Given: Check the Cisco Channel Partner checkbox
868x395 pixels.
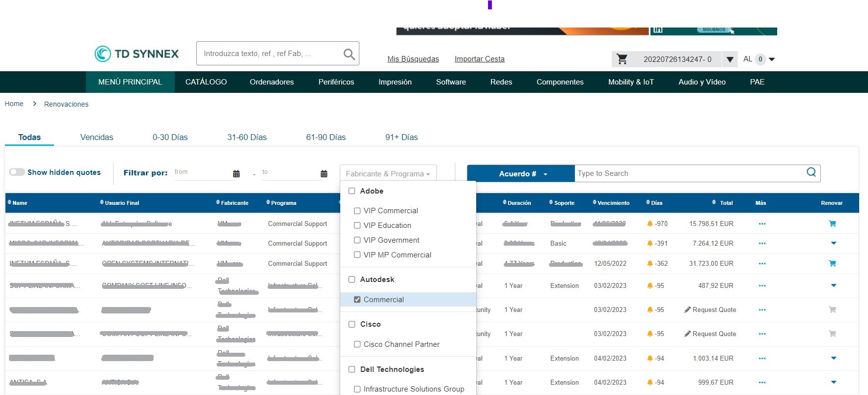Looking at the screenshot, I should [357, 344].
